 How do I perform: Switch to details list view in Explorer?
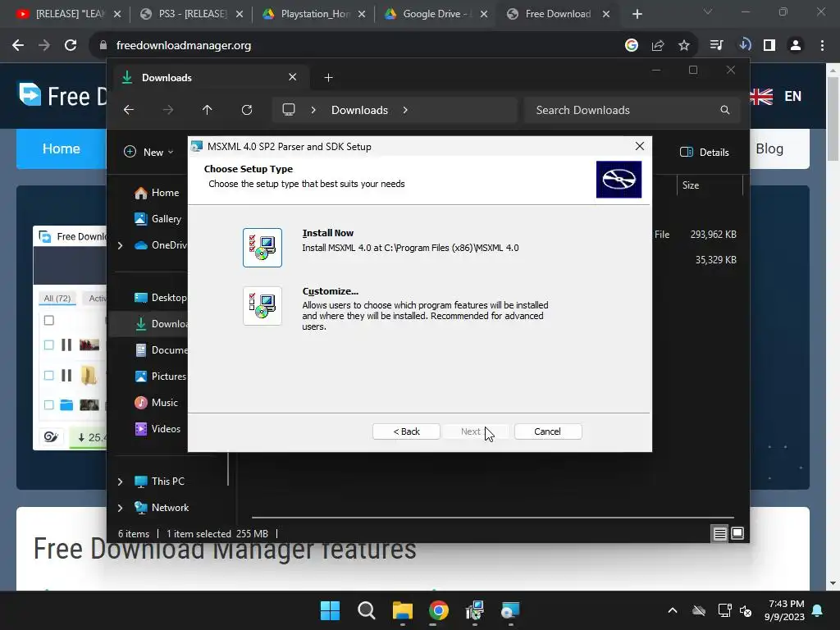[720, 533]
